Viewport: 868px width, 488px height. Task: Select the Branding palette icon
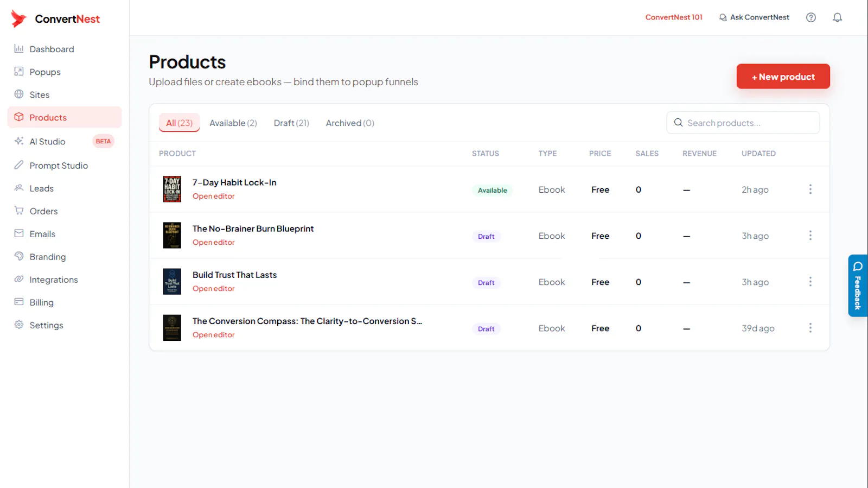point(19,256)
